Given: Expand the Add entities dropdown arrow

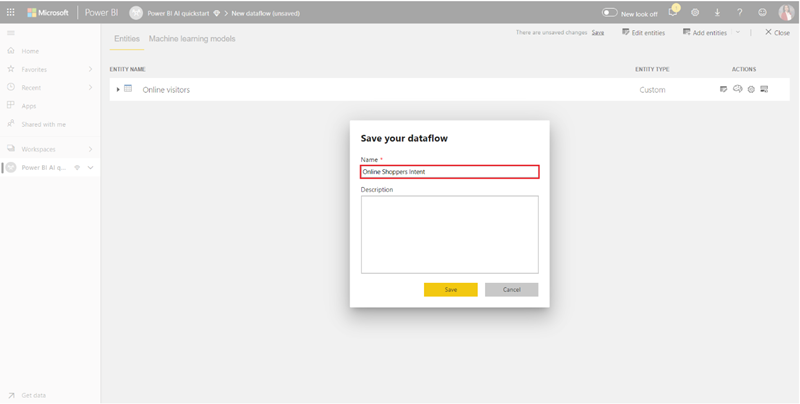Looking at the screenshot, I should point(738,33).
